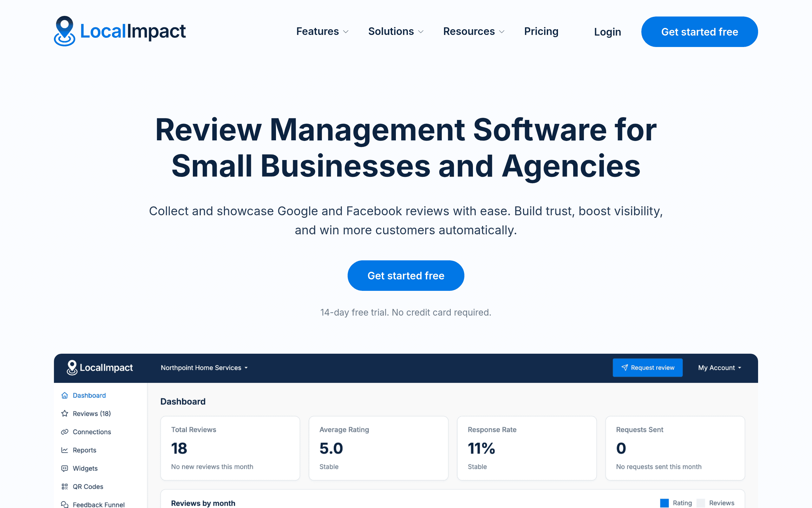Viewport: 812px width, 508px height.
Task: Click the white pin logo in dashboard header
Action: coord(72,368)
